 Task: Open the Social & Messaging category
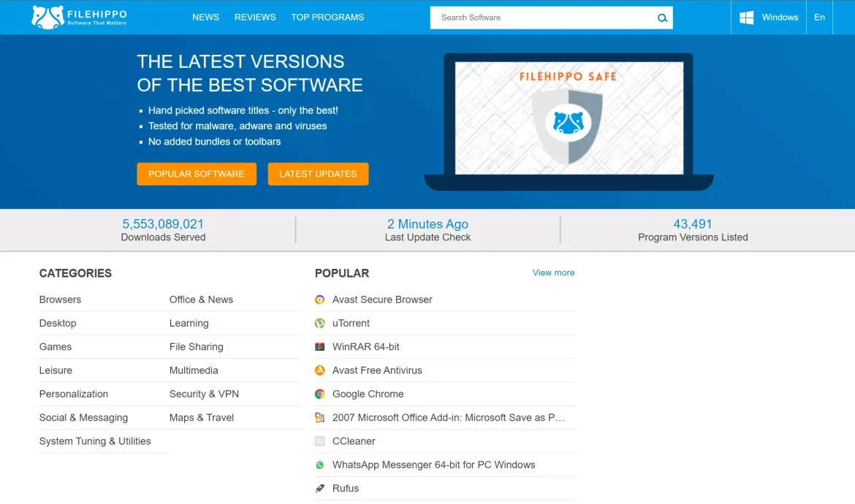coord(83,417)
